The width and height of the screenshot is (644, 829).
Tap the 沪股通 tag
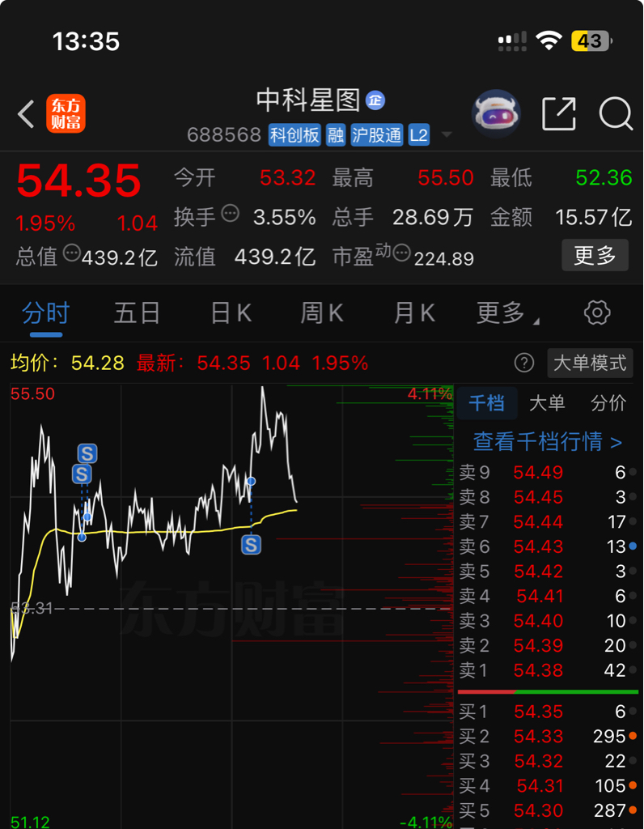377,135
